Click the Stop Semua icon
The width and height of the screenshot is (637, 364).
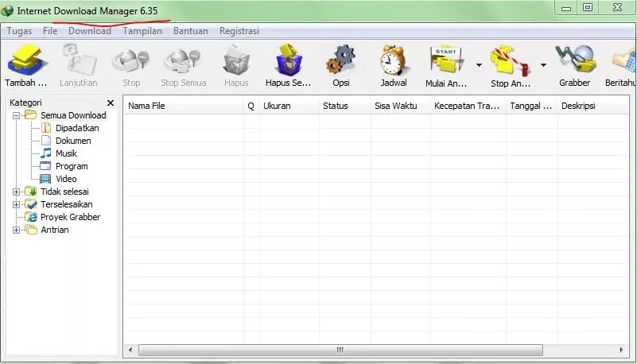(x=183, y=62)
